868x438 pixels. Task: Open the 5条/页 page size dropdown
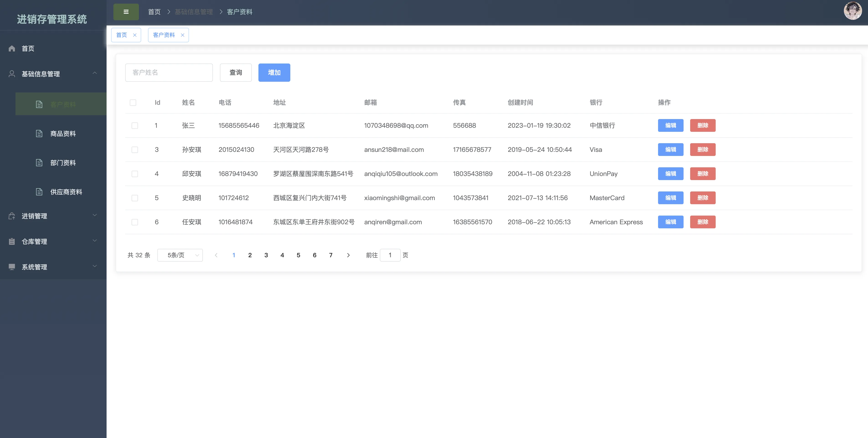[180, 255]
